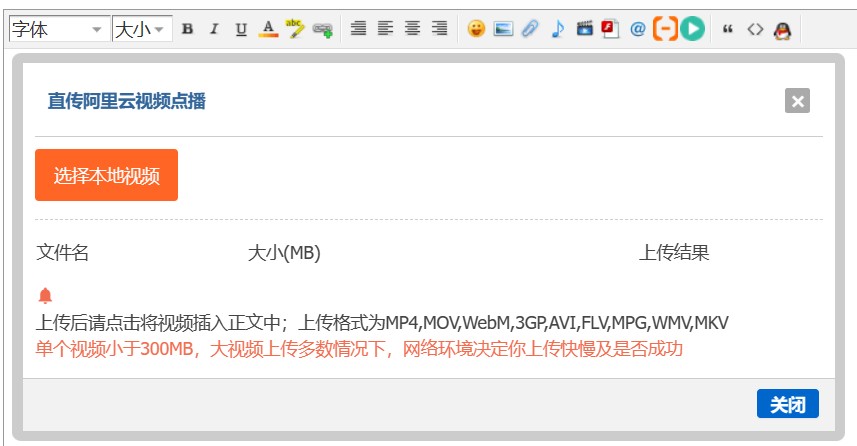Align text left
Image resolution: width=857 pixels, height=446 pixels.
[x=385, y=28]
